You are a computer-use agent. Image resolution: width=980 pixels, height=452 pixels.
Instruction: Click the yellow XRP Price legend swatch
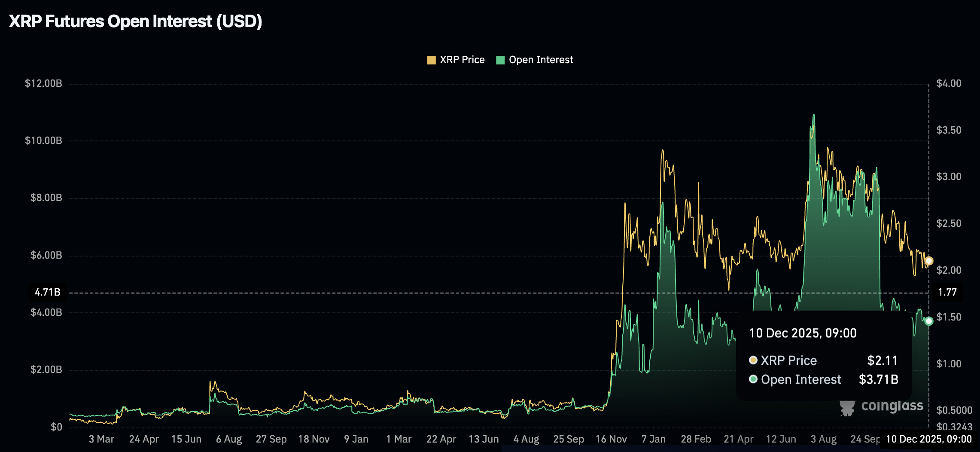click(x=431, y=59)
